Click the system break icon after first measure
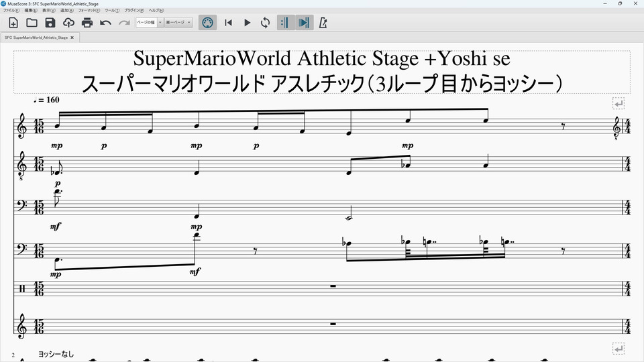Screen dimensions: 644x362 [619, 103]
